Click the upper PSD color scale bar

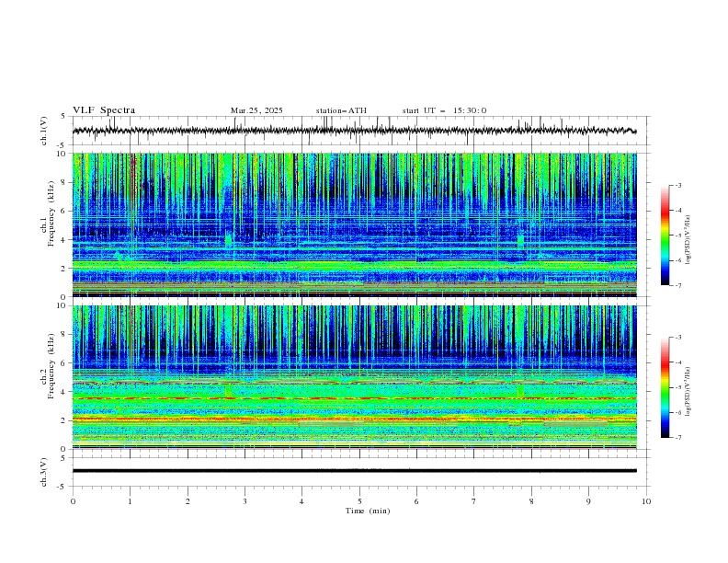click(x=665, y=236)
